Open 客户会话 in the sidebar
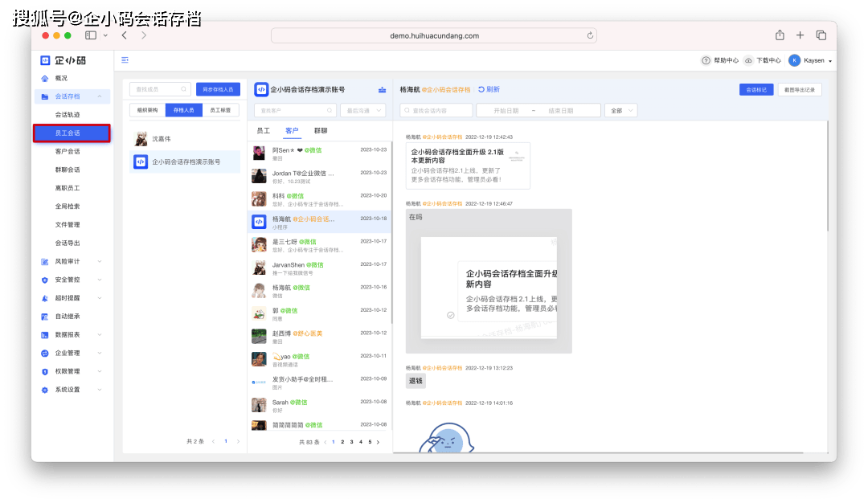868x503 pixels. tap(68, 151)
